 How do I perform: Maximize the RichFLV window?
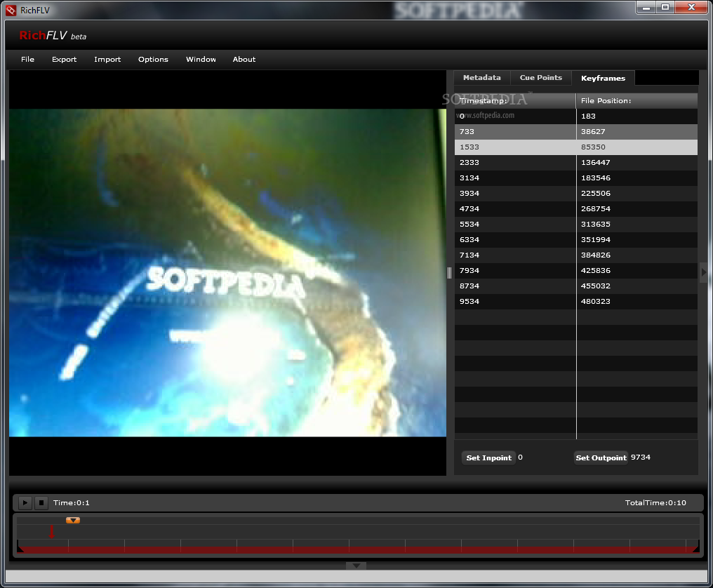pyautogui.click(x=665, y=8)
